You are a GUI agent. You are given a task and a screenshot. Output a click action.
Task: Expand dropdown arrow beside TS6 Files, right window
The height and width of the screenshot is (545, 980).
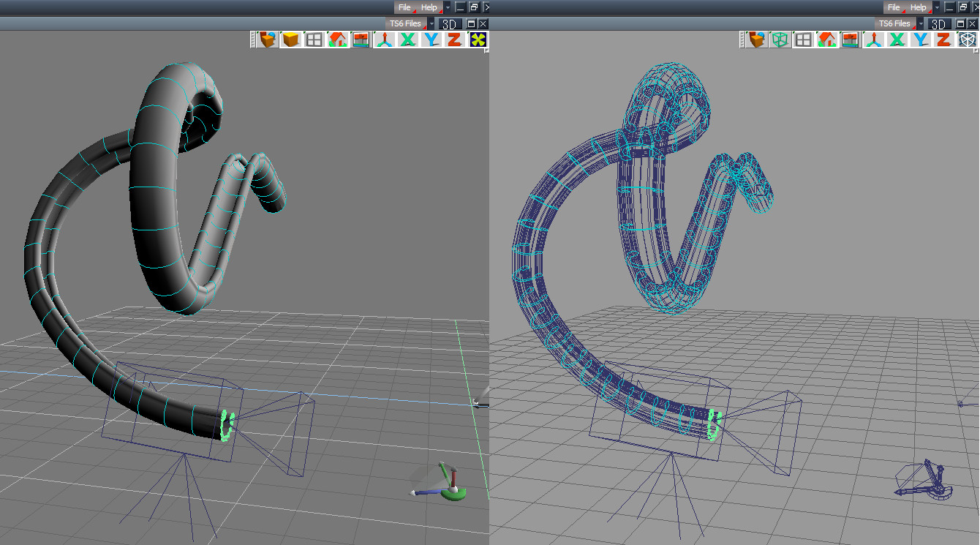(920, 23)
